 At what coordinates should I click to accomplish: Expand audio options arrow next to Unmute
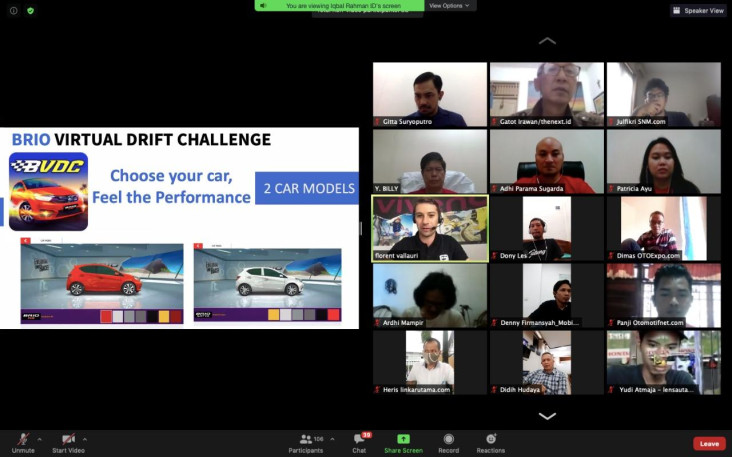pyautogui.click(x=39, y=439)
